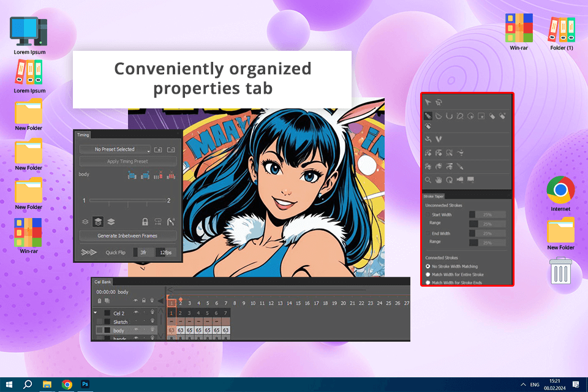Select No Stroke Width Matching option
588x392 pixels.
click(428, 266)
